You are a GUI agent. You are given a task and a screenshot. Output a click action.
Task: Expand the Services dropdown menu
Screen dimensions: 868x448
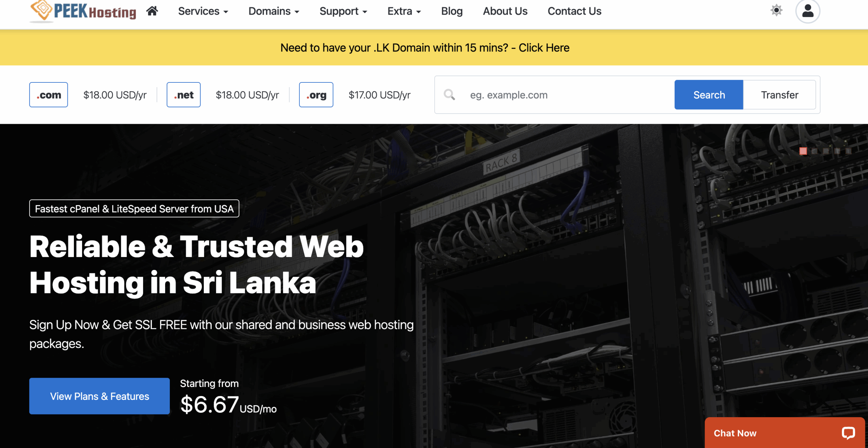[x=203, y=11]
